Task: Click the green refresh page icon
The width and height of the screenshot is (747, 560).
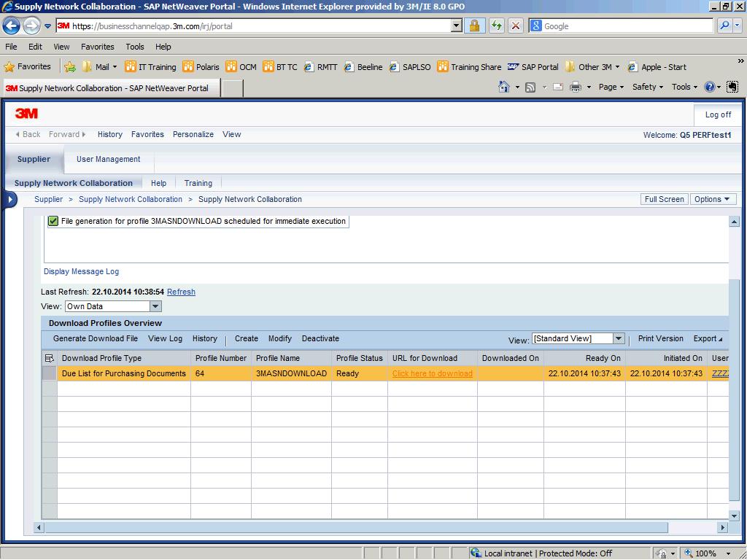Action: point(496,26)
